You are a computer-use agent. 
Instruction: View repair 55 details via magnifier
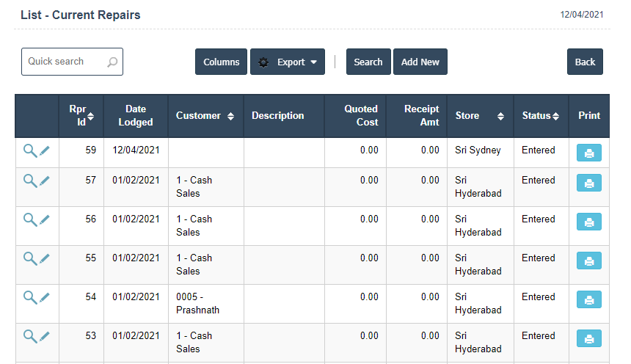[29, 258]
